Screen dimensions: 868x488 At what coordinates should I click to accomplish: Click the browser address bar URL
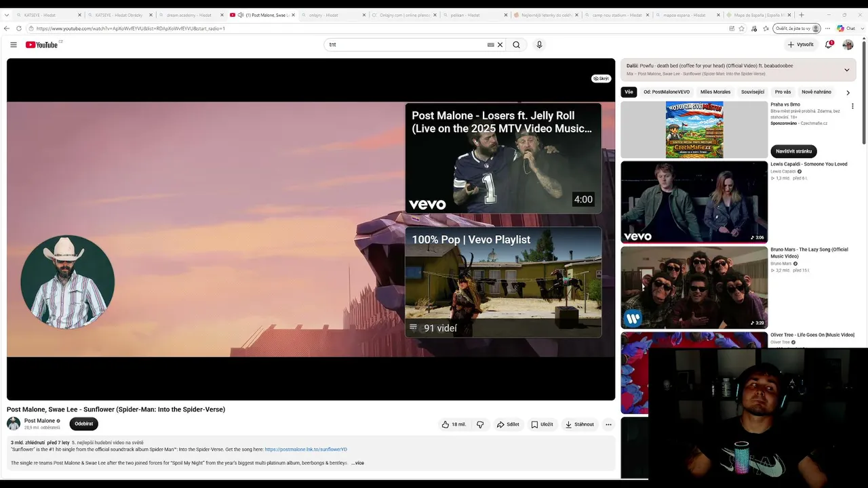coord(131,28)
